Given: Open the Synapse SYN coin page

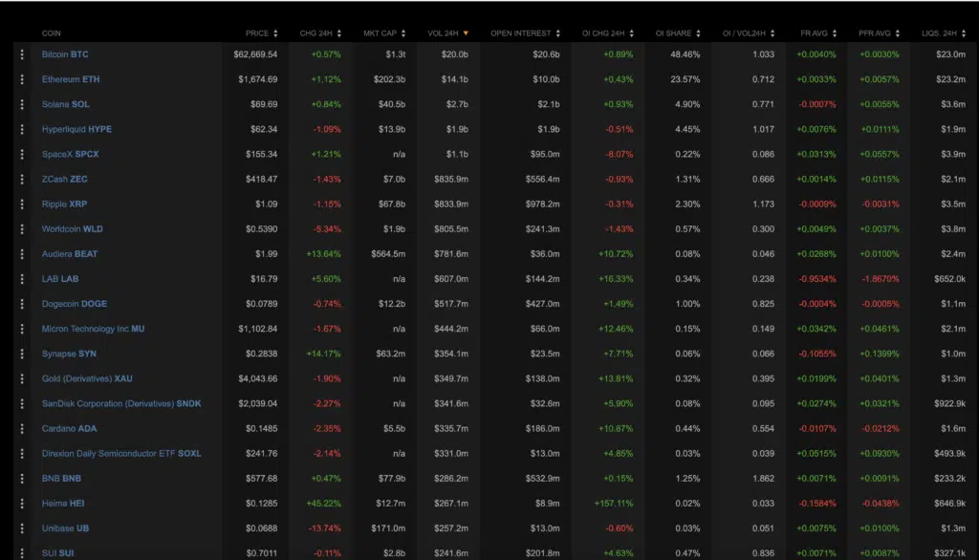Looking at the screenshot, I should [69, 354].
